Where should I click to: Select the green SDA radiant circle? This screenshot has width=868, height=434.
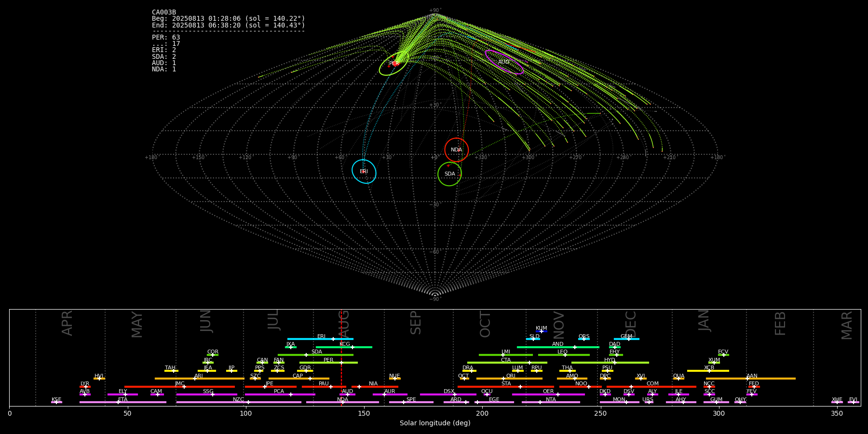(x=449, y=174)
